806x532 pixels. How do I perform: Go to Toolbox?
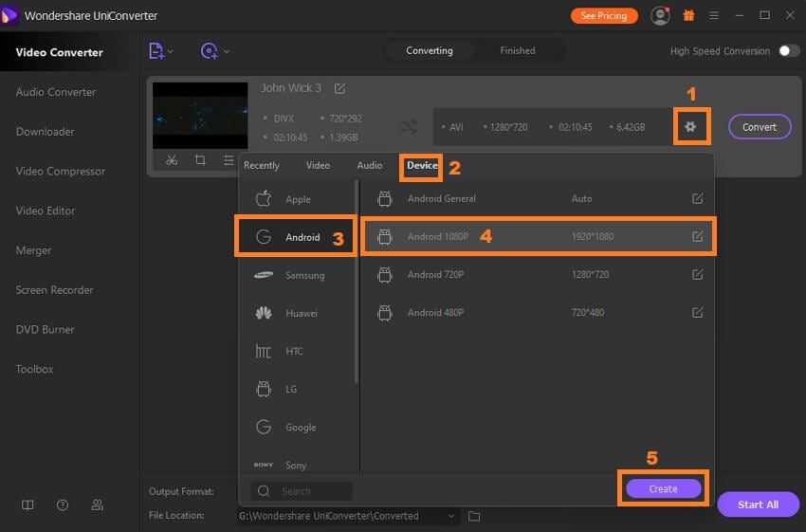34,369
